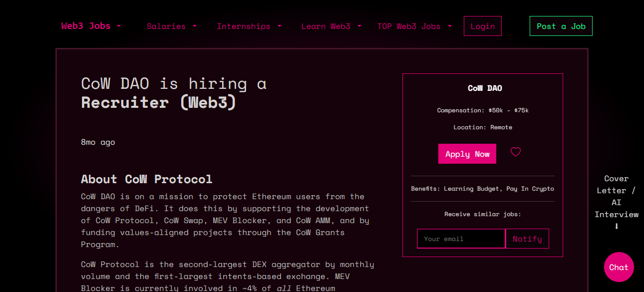Click the Compensation: $50k - $75k text
Image resolution: width=644 pixels, height=292 pixels.
pyautogui.click(x=483, y=110)
